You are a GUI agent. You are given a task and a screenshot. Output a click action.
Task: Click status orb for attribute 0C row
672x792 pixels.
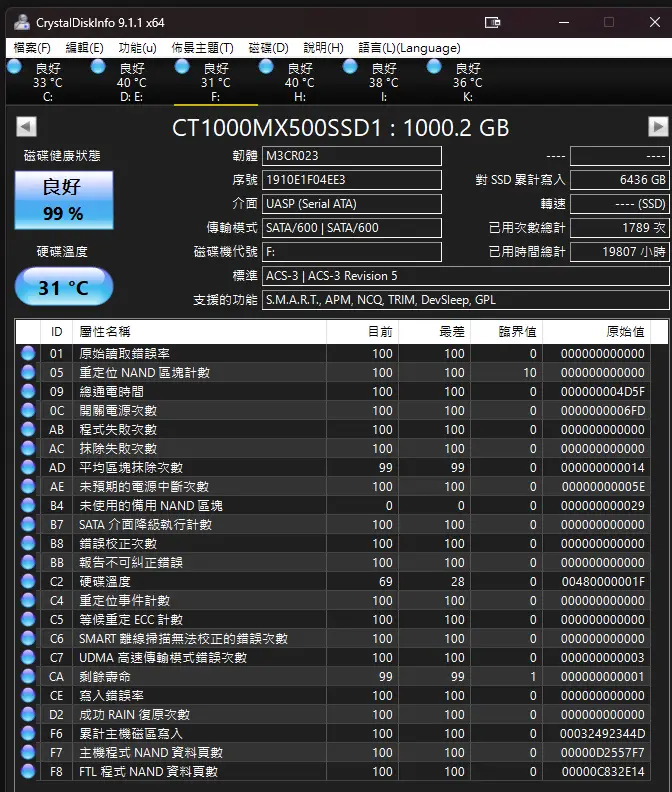28,410
